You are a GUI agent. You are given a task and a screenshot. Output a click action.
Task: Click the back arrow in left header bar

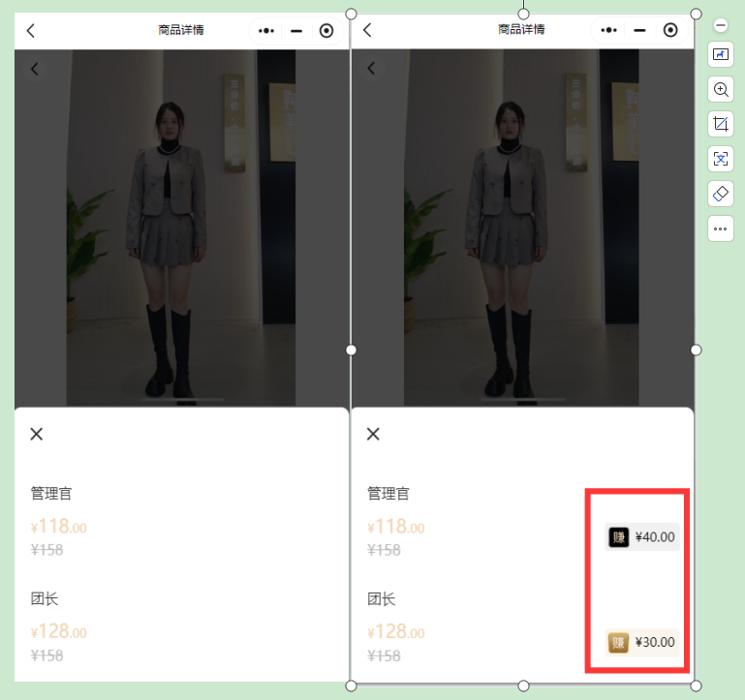[x=31, y=30]
